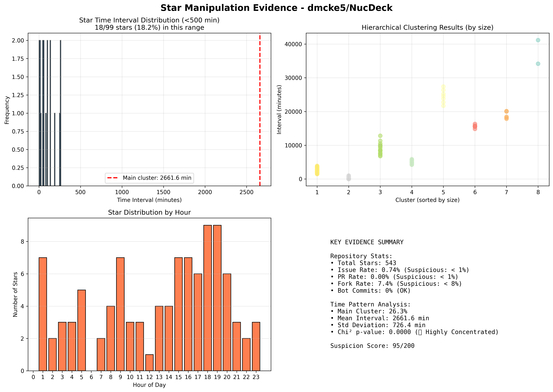This screenshot has width=553, height=392.
Task: Click the 'Time Interval (minutes)' axis label
Action: point(149,200)
